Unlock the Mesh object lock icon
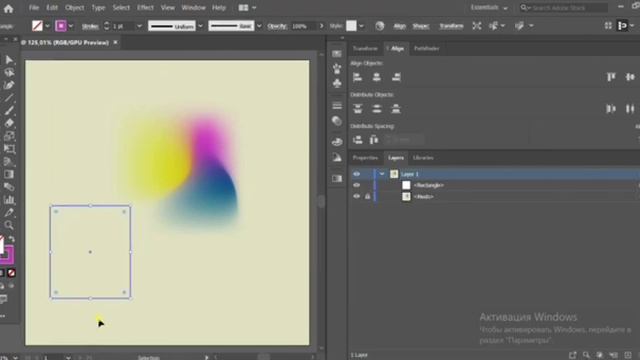This screenshot has height=360, width=640. 367,196
